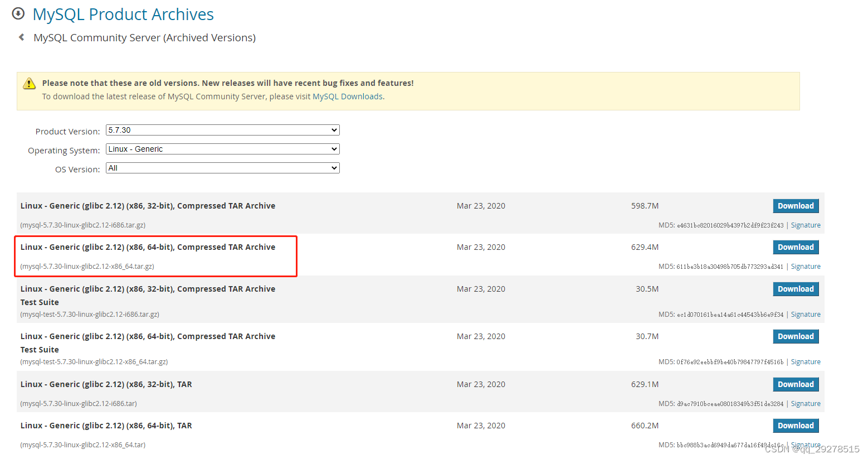
Task: Click the Mar 23, 2020 date in 598.7M row
Action: click(x=481, y=206)
